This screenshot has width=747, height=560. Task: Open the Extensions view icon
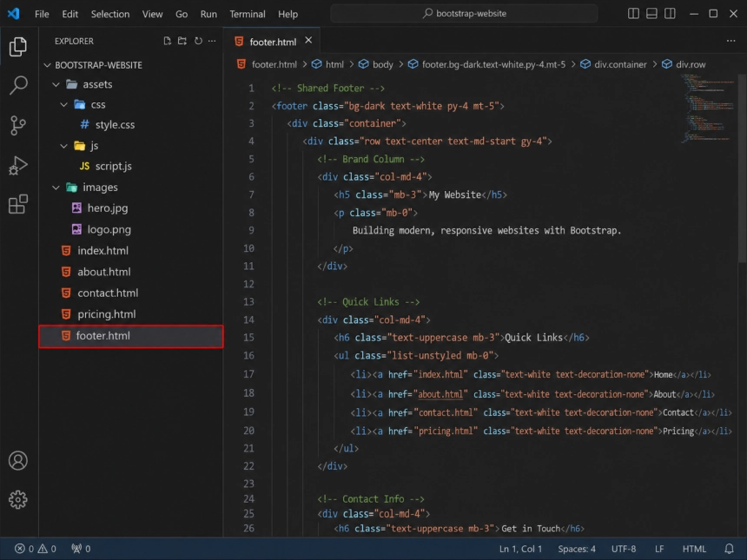[x=18, y=204]
